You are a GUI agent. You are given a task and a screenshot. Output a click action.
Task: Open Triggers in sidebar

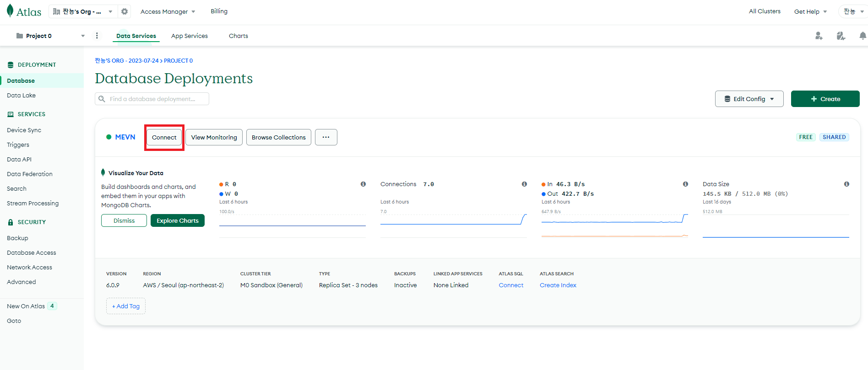click(18, 145)
